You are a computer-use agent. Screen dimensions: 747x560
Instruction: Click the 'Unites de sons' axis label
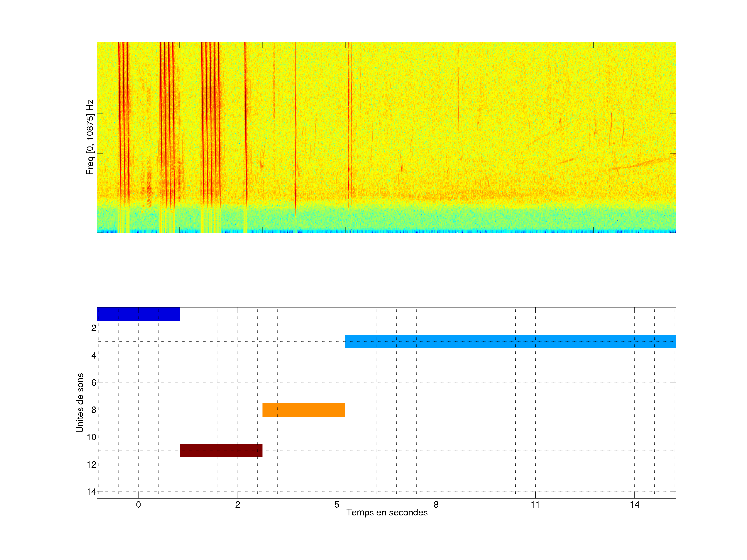click(x=80, y=402)
